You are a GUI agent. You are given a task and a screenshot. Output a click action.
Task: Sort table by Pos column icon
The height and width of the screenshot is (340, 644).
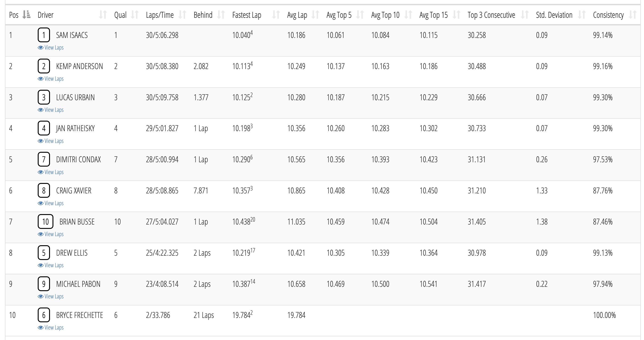(27, 15)
